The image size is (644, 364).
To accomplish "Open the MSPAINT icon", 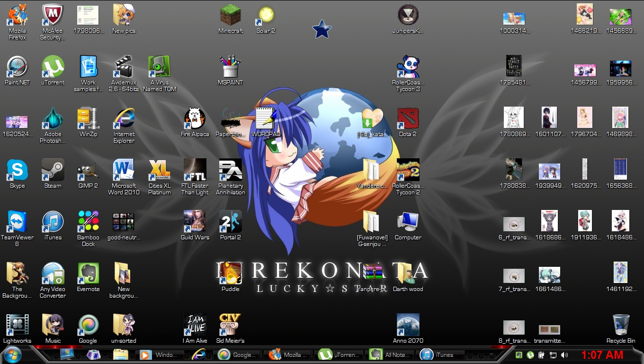I will [231, 70].
